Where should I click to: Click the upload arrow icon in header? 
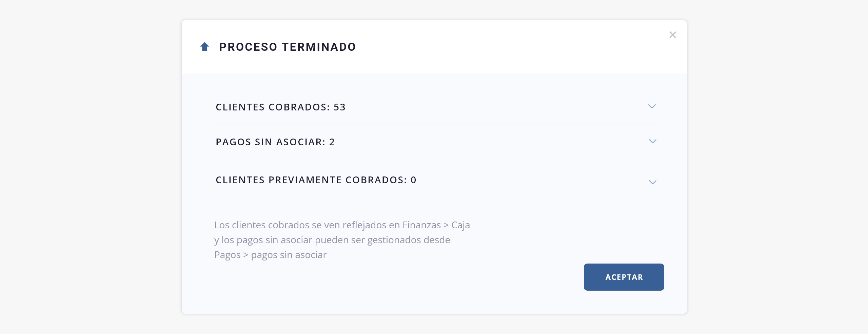pyautogui.click(x=204, y=47)
